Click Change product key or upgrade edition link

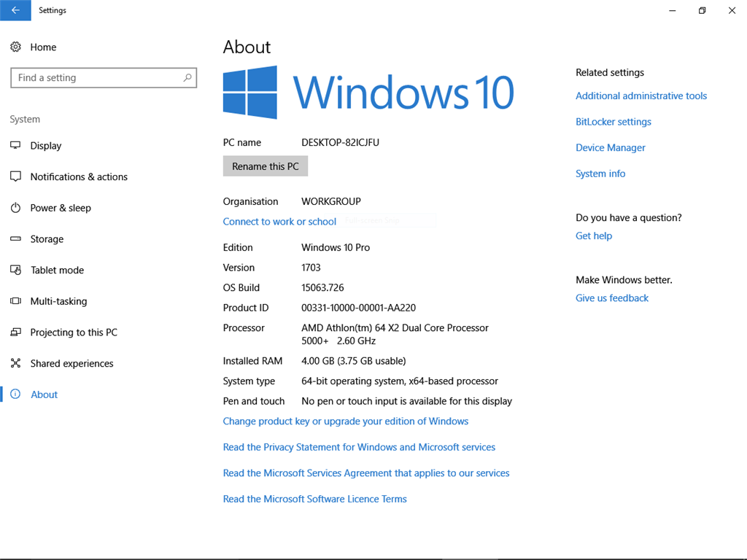(345, 421)
